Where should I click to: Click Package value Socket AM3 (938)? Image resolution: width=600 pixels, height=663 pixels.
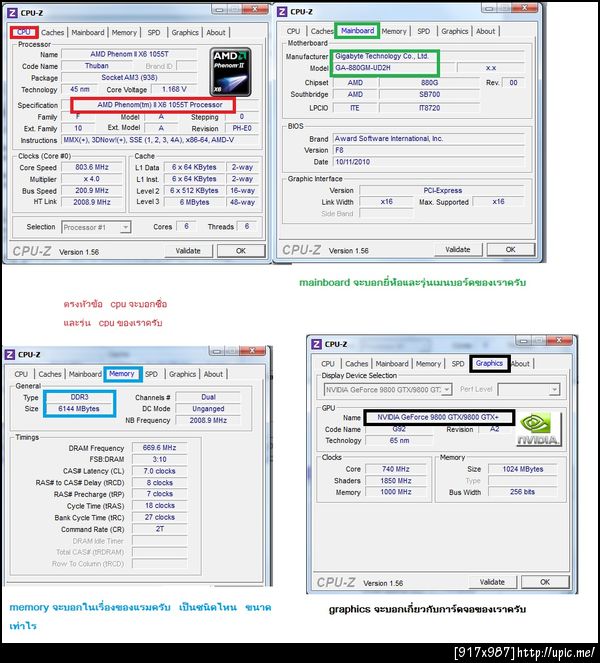[x=129, y=78]
